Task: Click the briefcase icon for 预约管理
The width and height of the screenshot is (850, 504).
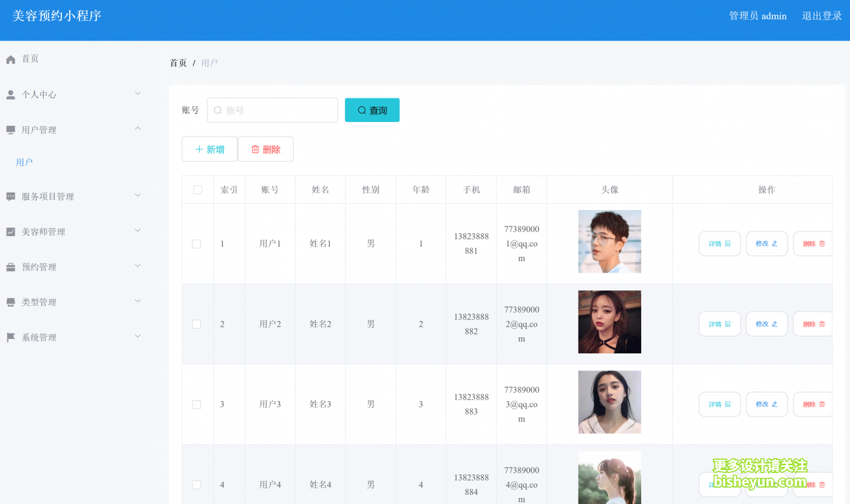Action: 10,267
